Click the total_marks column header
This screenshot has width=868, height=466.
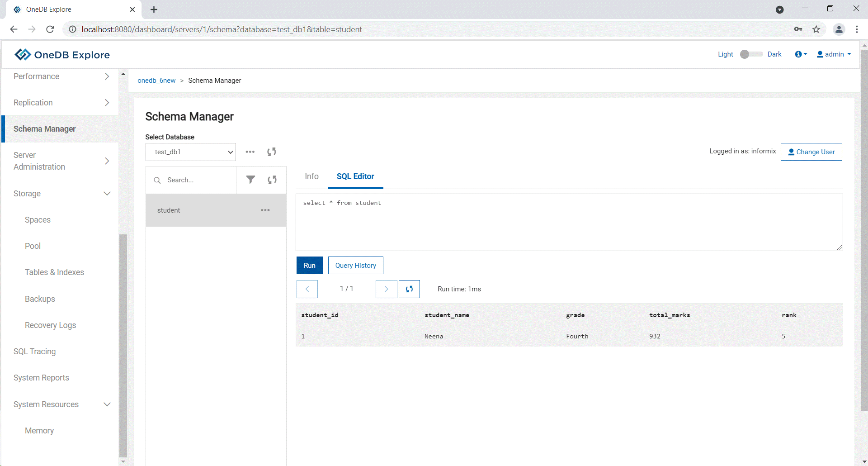coord(670,315)
